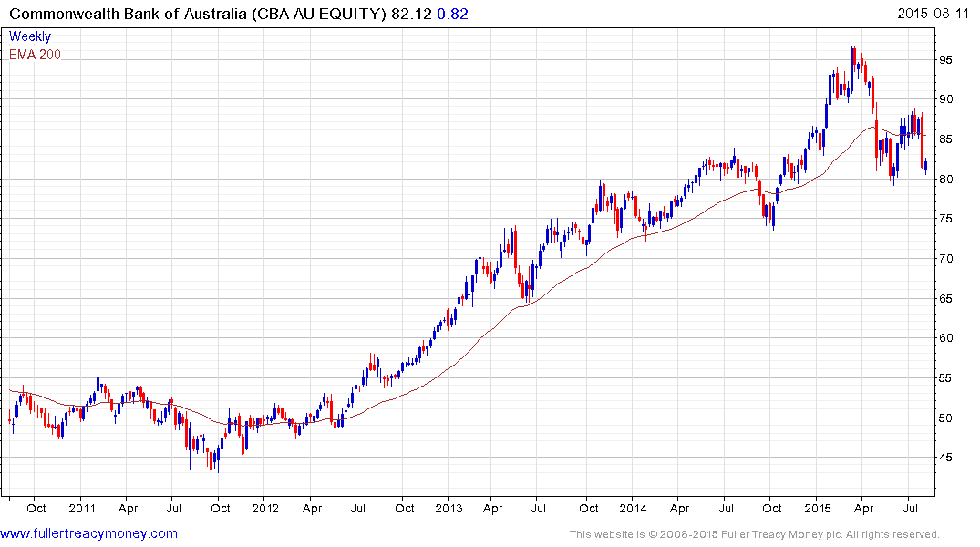The width and height of the screenshot is (980, 547).
Task: Click the 75 price axis label
Action: (x=945, y=219)
